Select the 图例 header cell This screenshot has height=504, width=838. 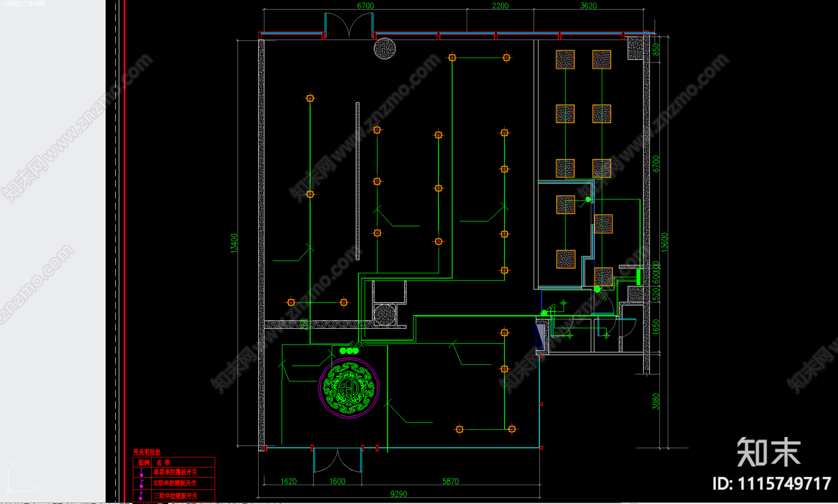pyautogui.click(x=144, y=463)
